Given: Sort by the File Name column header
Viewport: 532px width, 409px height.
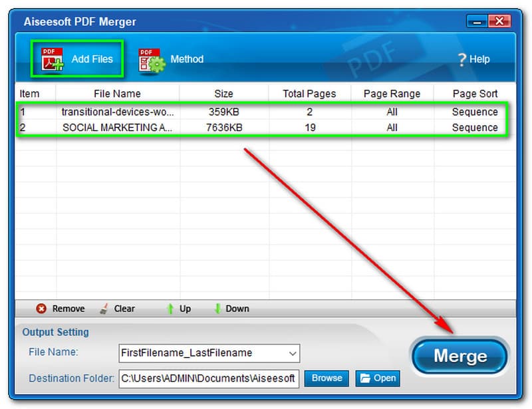Looking at the screenshot, I should click(118, 94).
